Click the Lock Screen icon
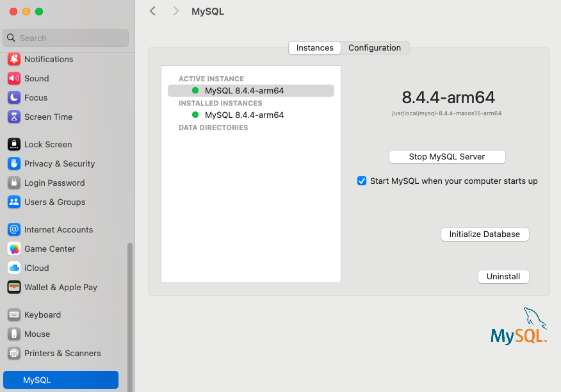 point(14,144)
